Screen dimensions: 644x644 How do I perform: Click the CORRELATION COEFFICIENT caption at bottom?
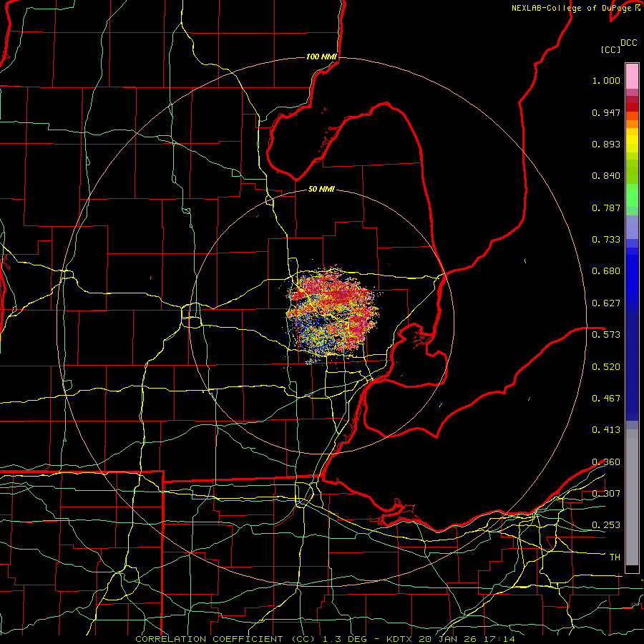(x=325, y=639)
